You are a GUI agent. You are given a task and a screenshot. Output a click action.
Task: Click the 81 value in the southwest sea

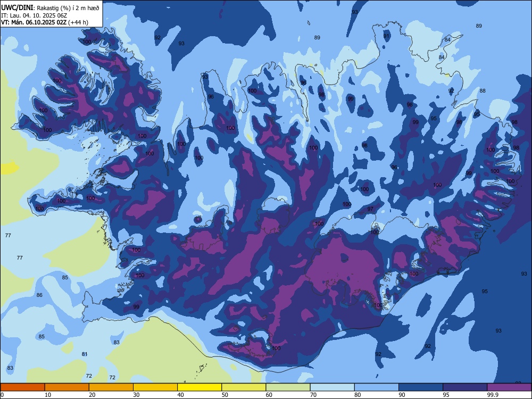(x=85, y=354)
